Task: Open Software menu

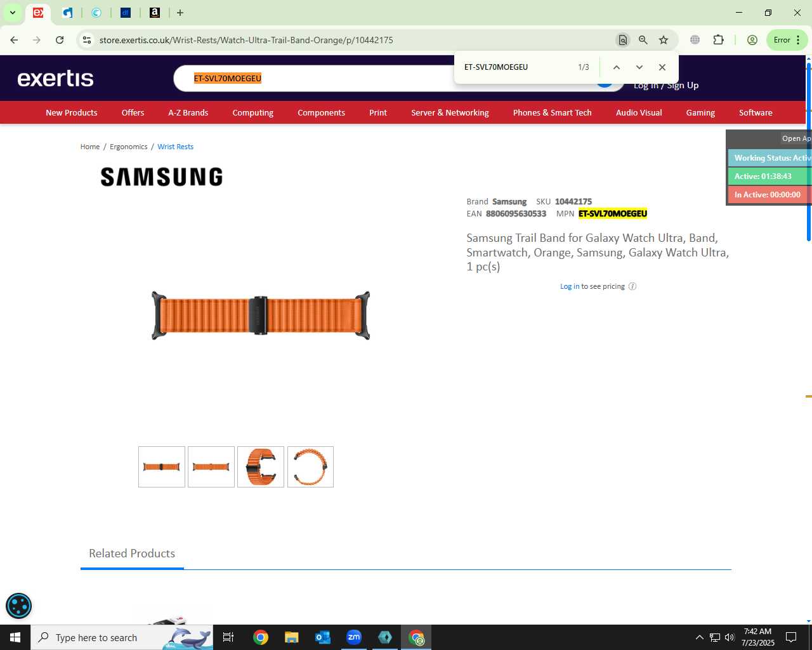Action: 756,112
